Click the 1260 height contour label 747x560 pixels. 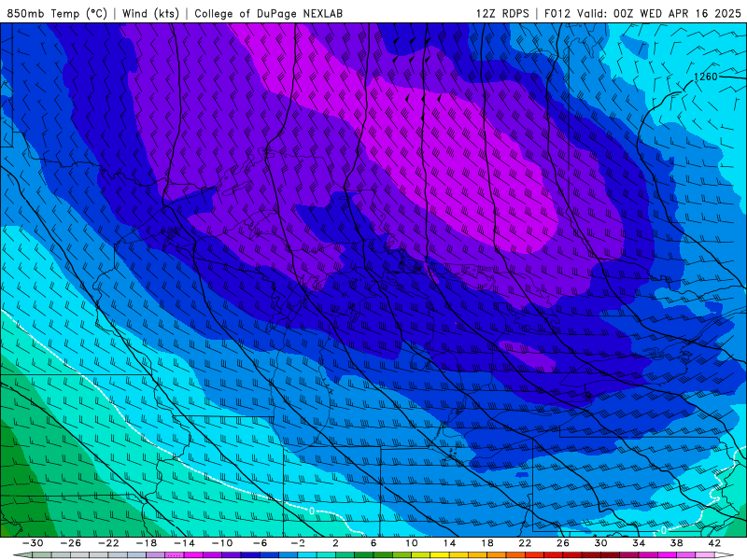pos(706,77)
